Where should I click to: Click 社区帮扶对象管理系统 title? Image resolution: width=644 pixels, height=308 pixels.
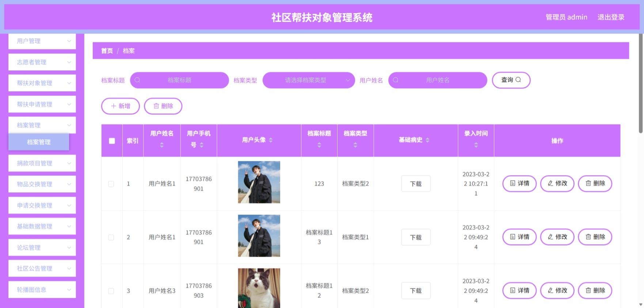(x=322, y=17)
